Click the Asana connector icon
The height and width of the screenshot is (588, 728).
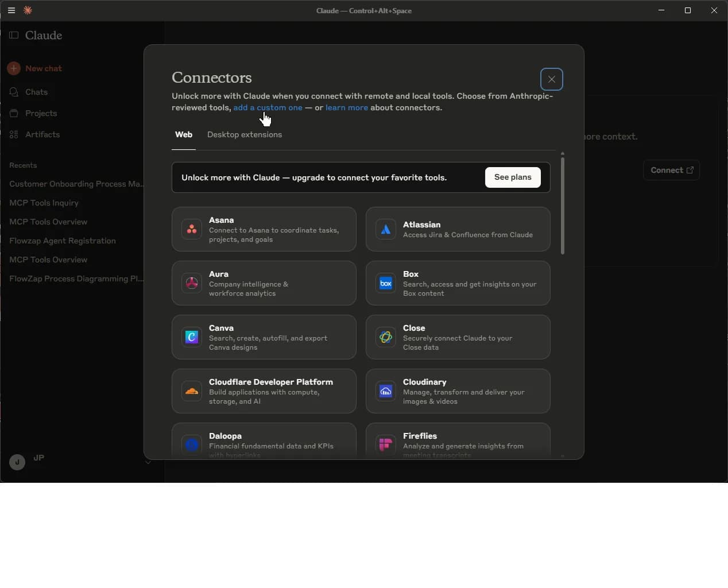point(192,229)
